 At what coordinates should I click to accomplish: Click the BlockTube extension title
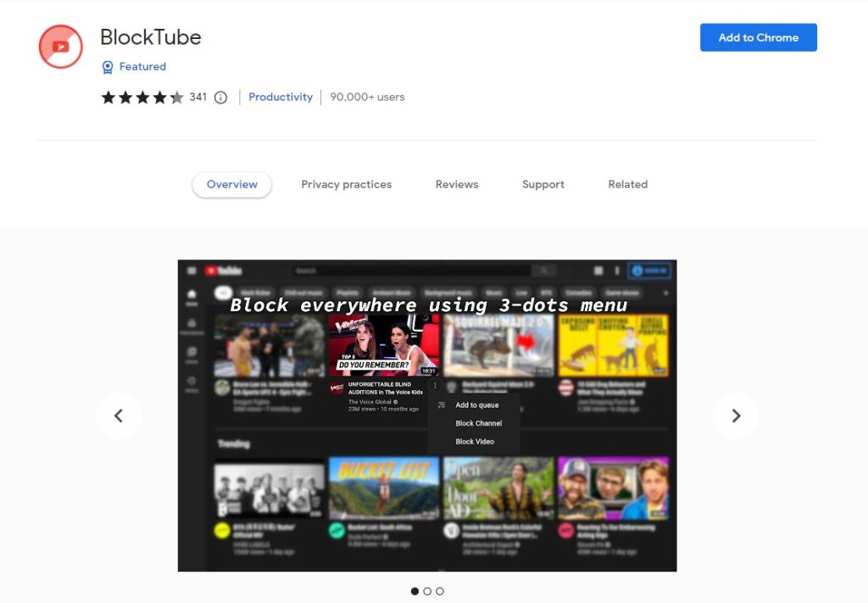click(x=151, y=37)
